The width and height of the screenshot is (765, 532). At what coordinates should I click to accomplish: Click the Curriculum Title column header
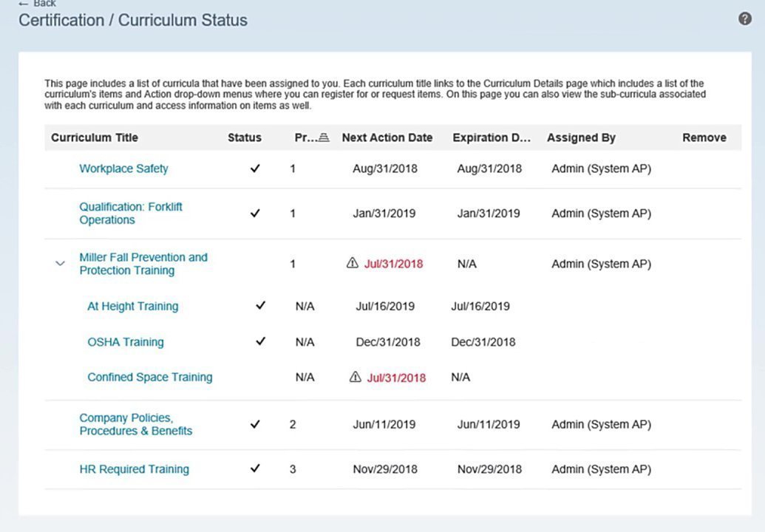pyautogui.click(x=95, y=137)
